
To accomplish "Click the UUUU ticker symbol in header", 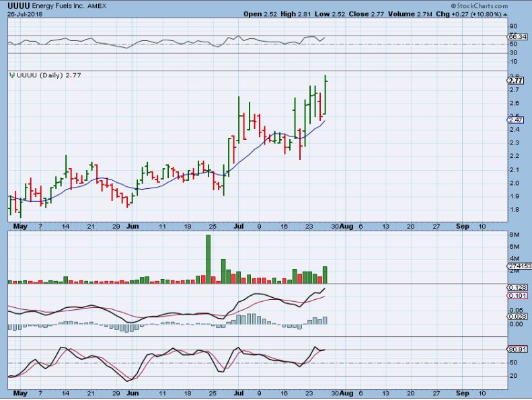I will coord(17,5).
